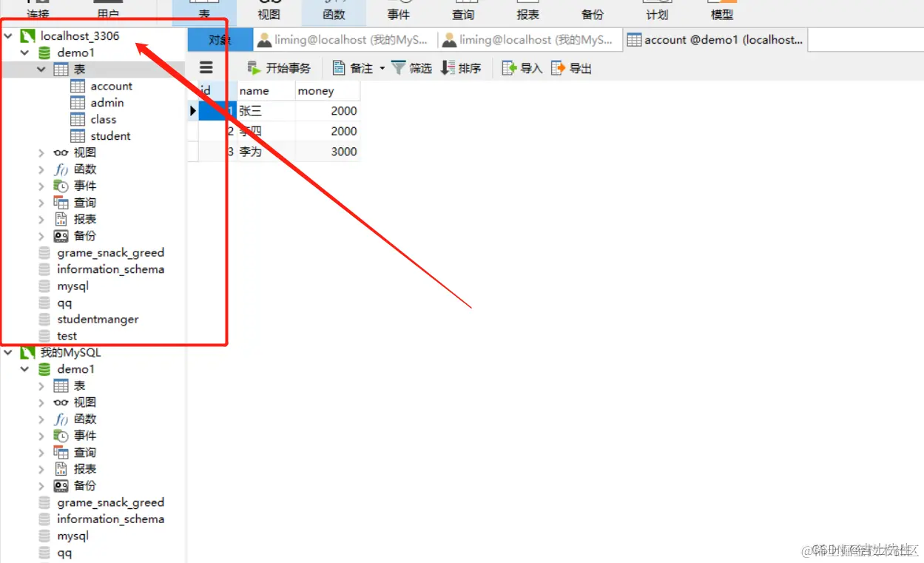Select grame_snack_greed under 我的MySQL
924x563 pixels.
111,502
